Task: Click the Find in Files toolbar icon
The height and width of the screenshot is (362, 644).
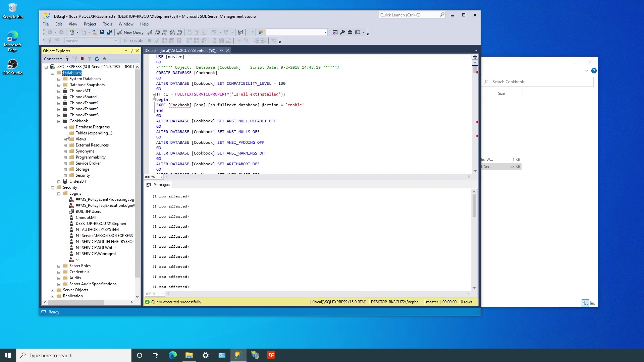Action: [x=261, y=32]
